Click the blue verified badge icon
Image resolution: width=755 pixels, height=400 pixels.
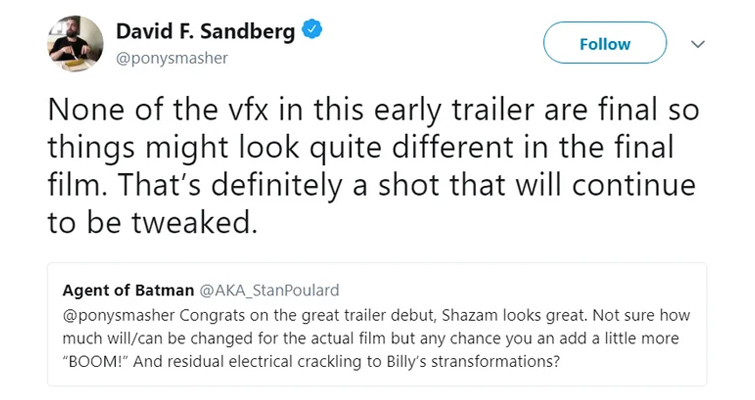pyautogui.click(x=311, y=32)
